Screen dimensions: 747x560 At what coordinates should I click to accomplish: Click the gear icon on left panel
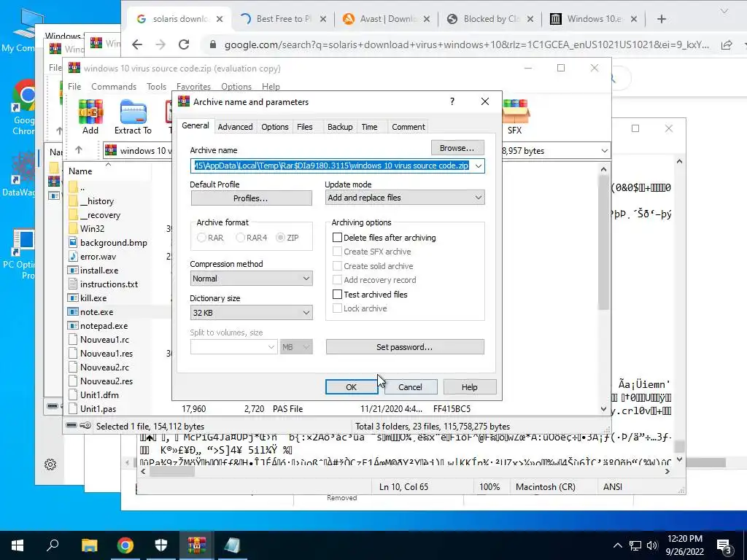[50, 464]
